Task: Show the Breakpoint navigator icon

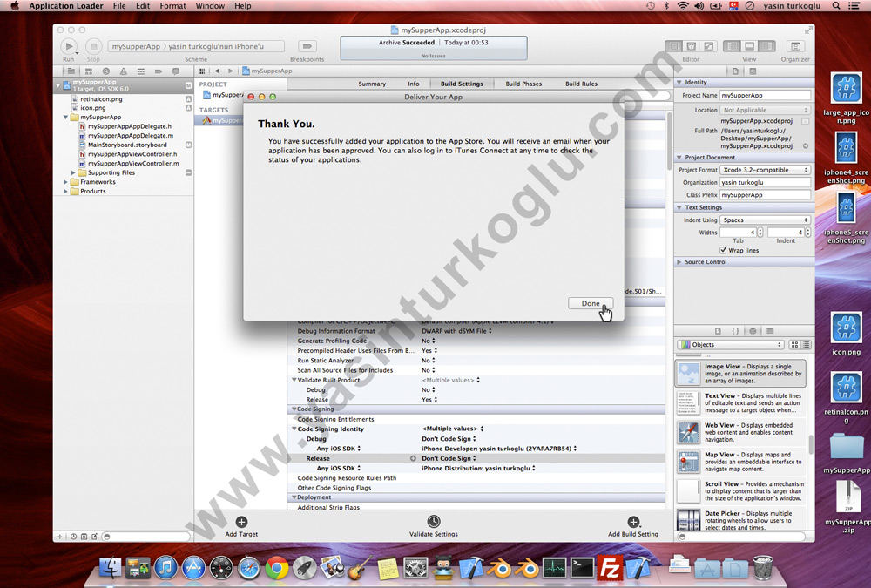Action: pos(159,71)
